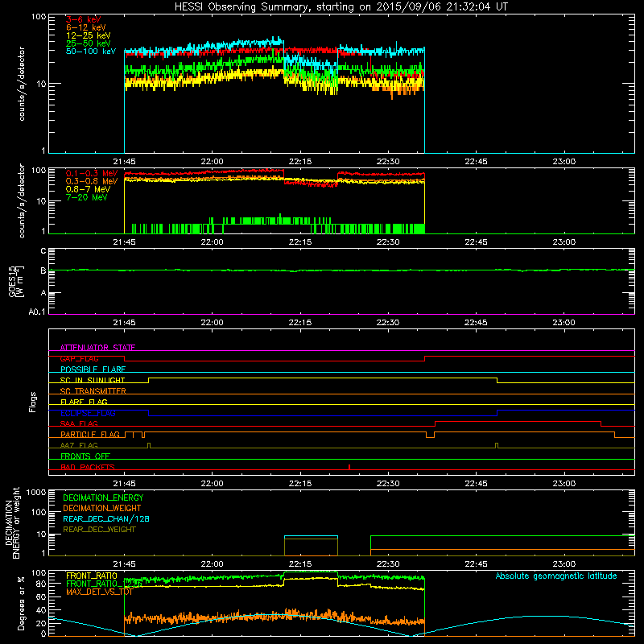Click the red spike on the BAD_PACKETS line
The width and height of the screenshot is (644, 644).
[349, 467]
